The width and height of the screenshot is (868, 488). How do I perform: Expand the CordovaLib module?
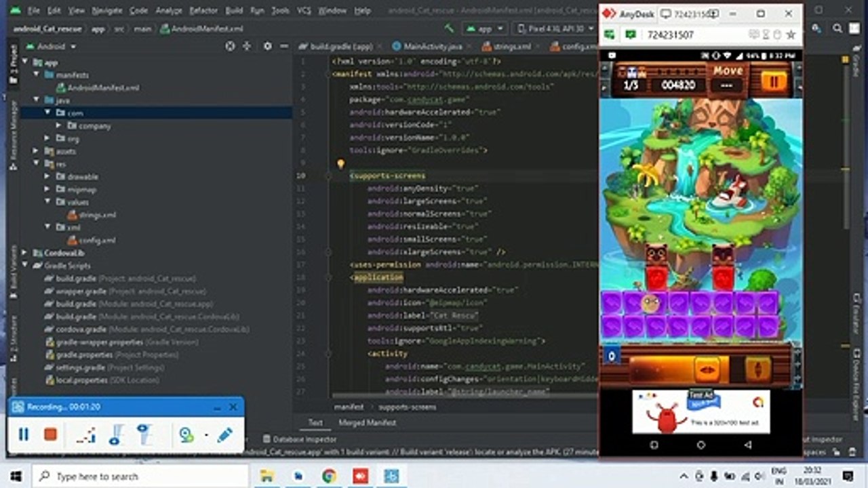tap(26, 253)
